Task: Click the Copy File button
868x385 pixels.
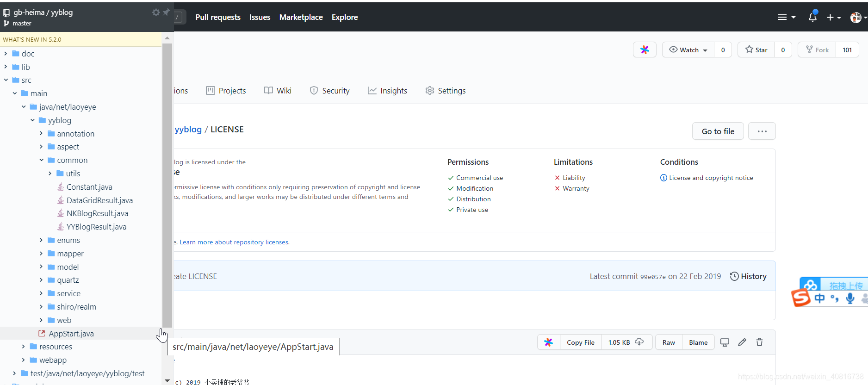Action: tap(581, 342)
